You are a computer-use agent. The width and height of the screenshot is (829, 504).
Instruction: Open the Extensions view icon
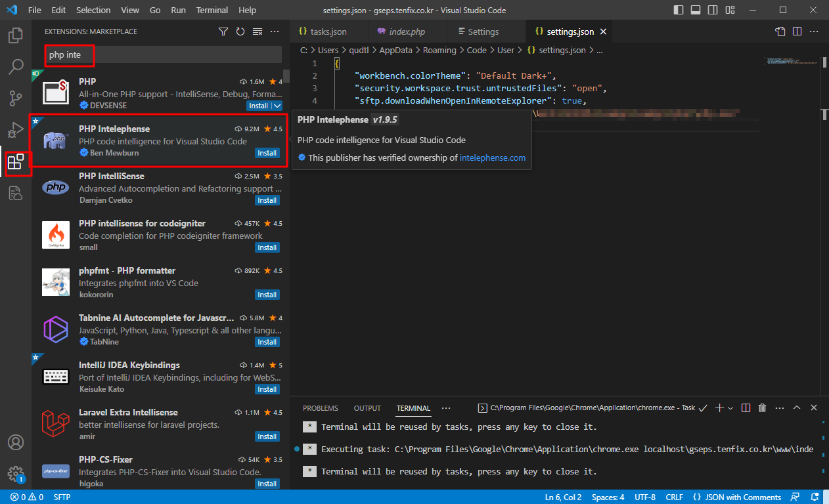16,161
